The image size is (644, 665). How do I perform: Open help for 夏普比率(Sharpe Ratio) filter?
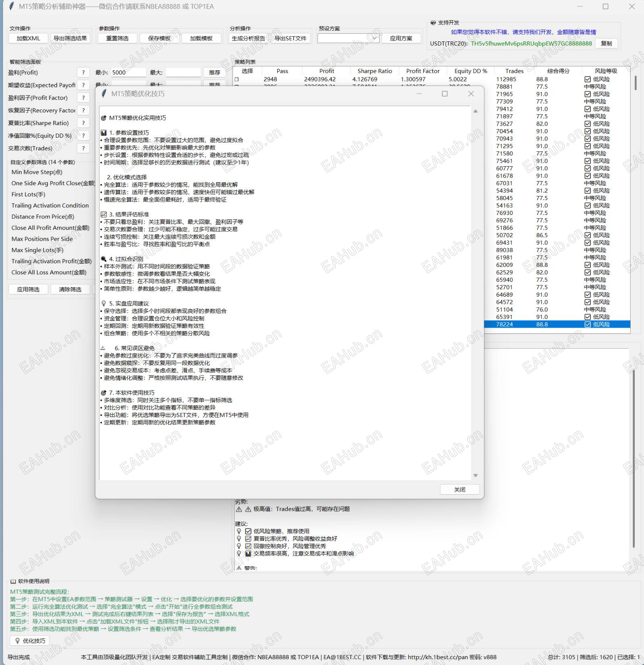83,123
